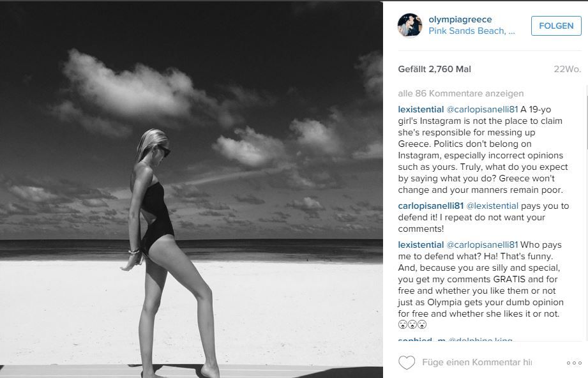Focus the add comment input field
Screen dimensions: 588x378
[x=477, y=362]
